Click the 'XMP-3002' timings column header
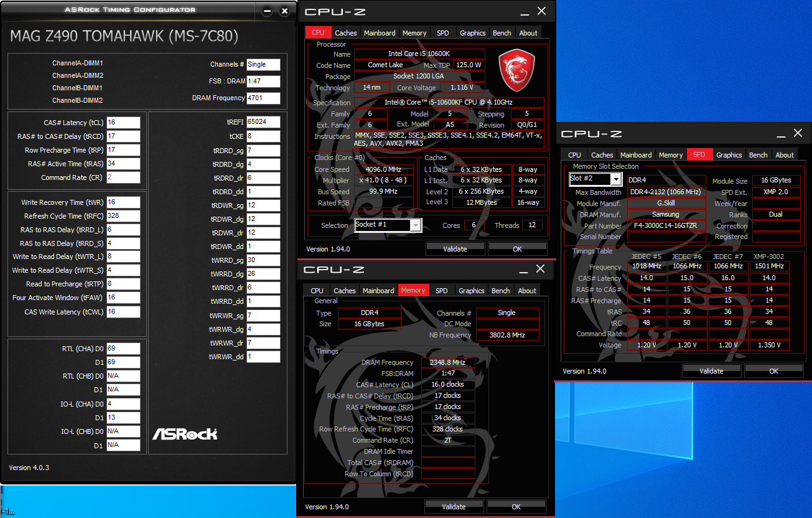Screen dimensions: 812x518 point(769,256)
